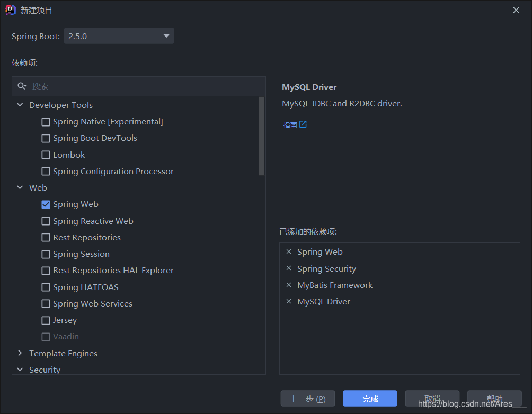
Task: Go back with 上一步 (P) button
Action: pyautogui.click(x=308, y=399)
